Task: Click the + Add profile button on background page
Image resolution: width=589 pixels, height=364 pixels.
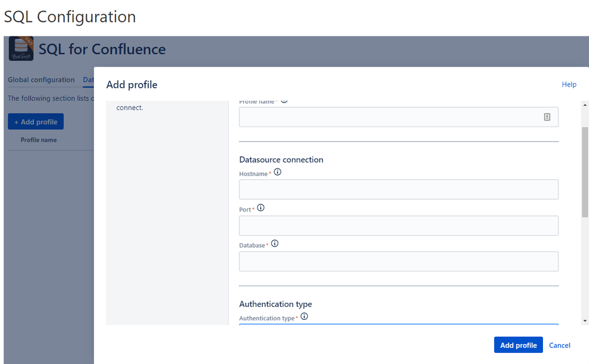Action: [x=36, y=122]
